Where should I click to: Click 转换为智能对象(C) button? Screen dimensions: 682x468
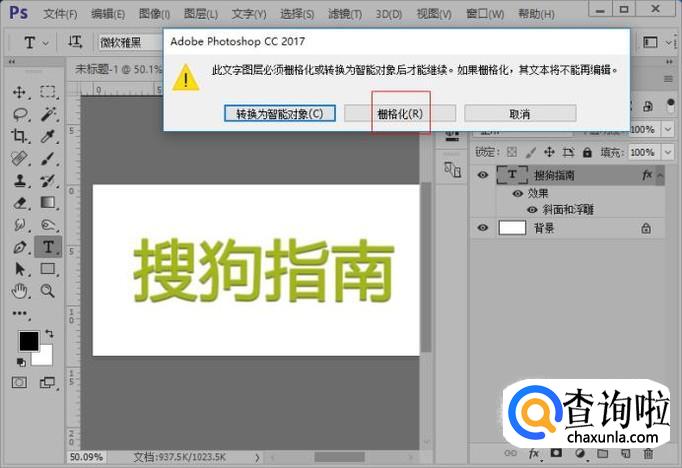coord(280,114)
